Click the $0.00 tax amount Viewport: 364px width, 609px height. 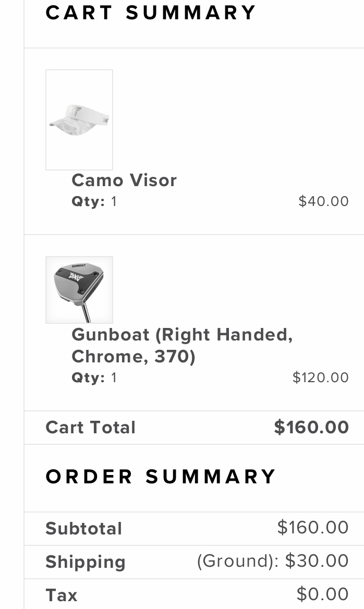click(322, 594)
